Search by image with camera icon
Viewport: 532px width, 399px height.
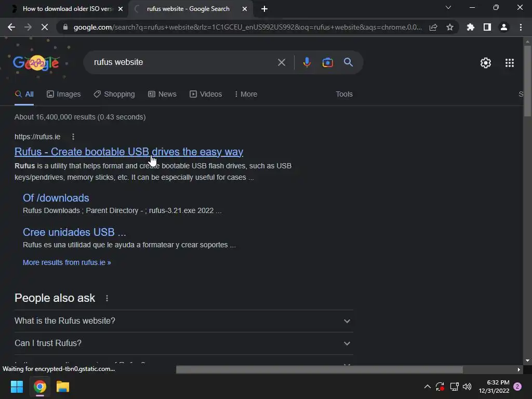[x=327, y=62]
